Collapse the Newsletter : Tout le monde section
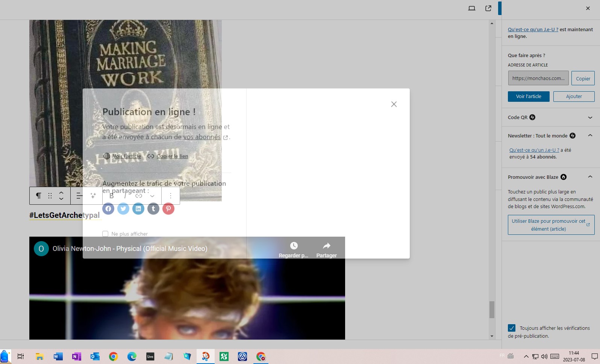Screen dimensions: 600x364 [590, 136]
